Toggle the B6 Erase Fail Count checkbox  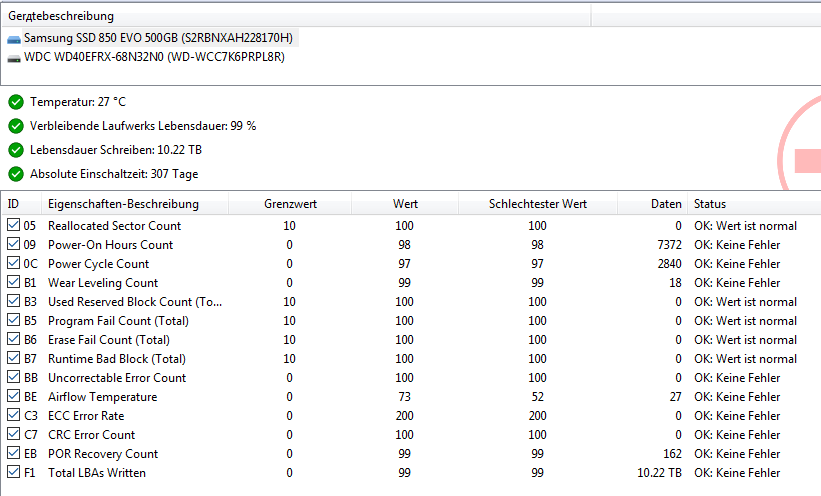point(14,338)
